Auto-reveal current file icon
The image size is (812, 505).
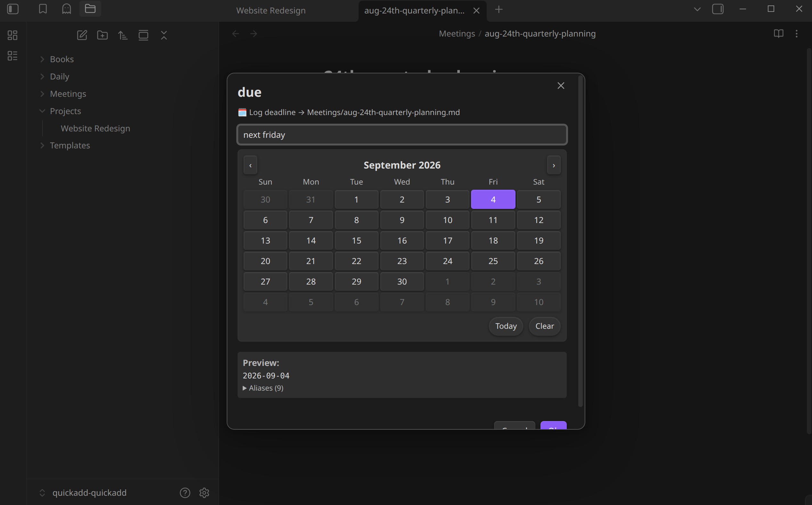point(143,35)
